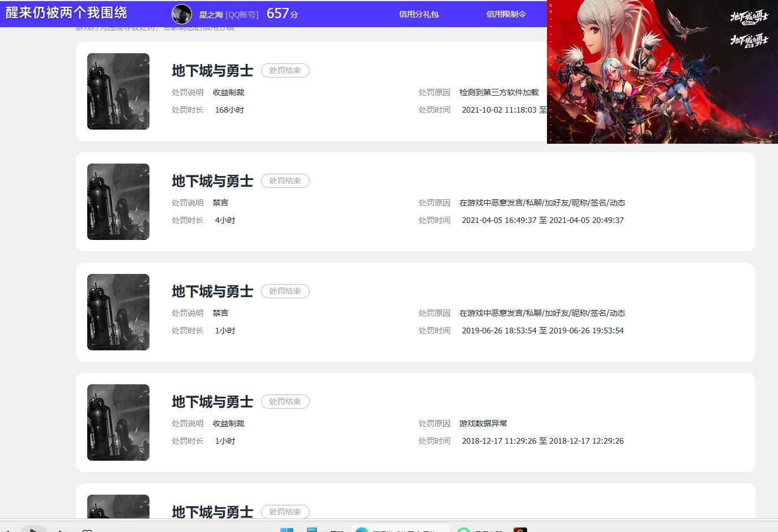778x532 pixels.
Task: Click the 醒来仍被两个我围绕 title text
Action: 66,13
